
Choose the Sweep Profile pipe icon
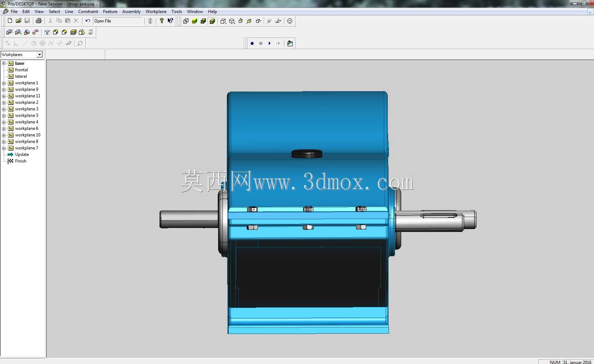click(35, 32)
